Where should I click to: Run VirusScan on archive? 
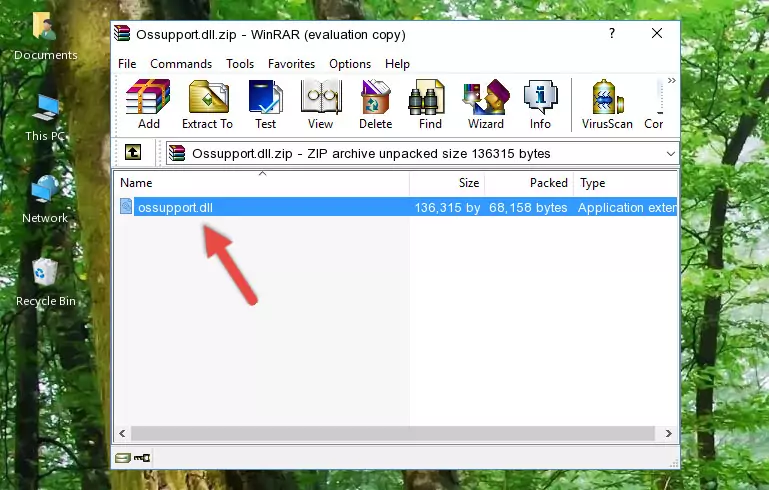(x=607, y=104)
